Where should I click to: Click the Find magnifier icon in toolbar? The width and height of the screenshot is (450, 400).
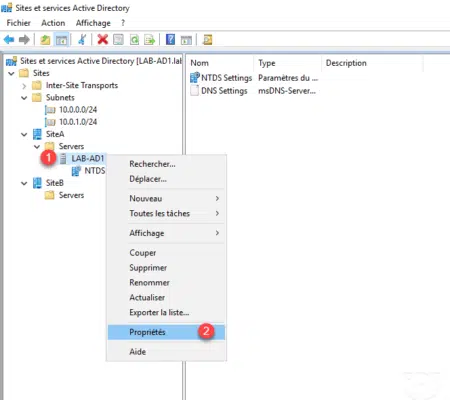point(207,40)
